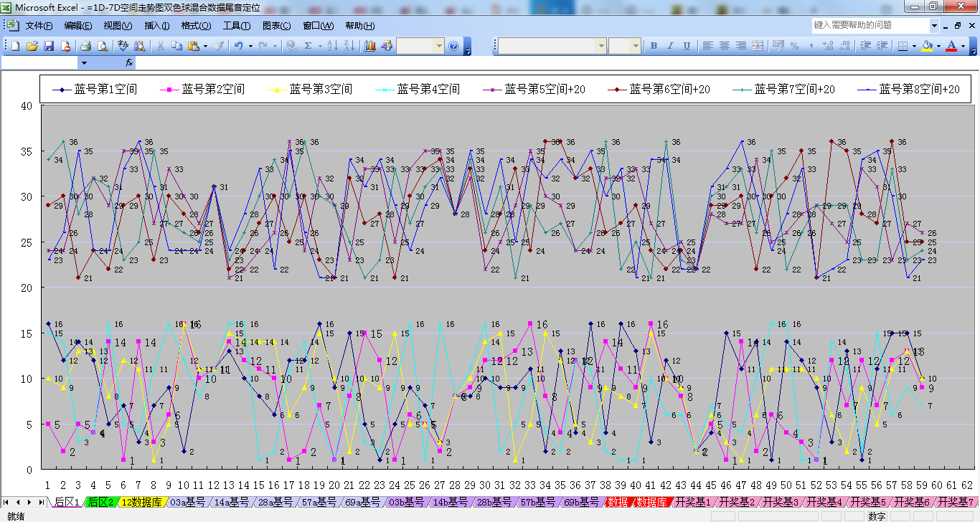Open the font name dropdown

[602, 46]
